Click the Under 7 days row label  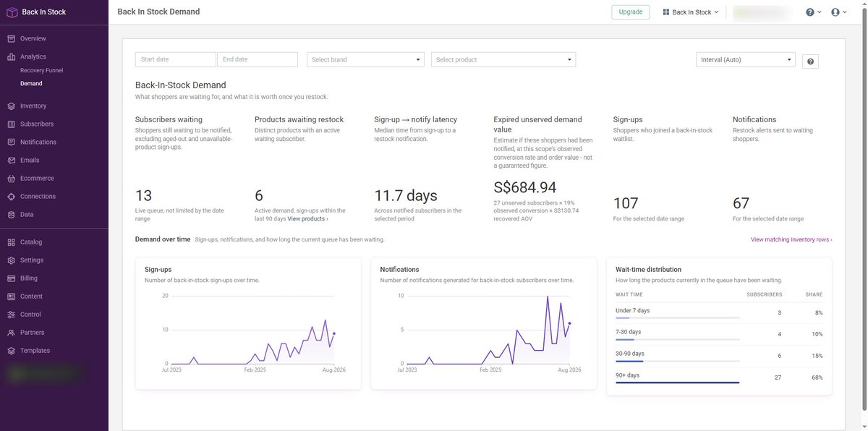(633, 310)
